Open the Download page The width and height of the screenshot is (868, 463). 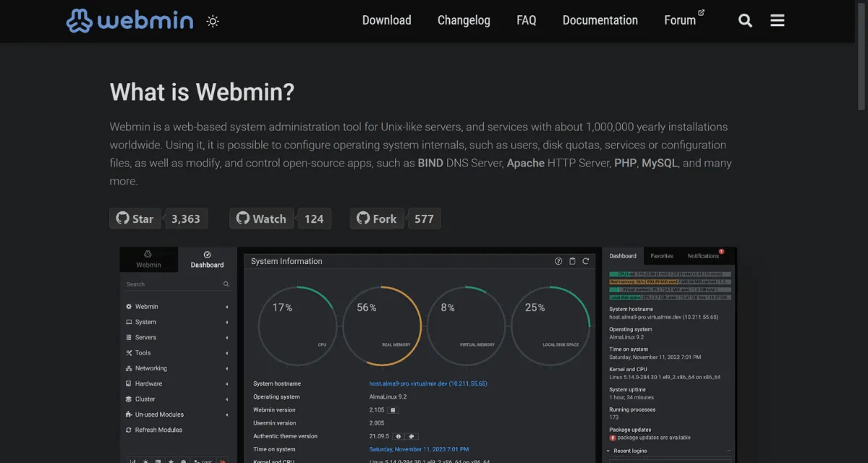tap(386, 20)
